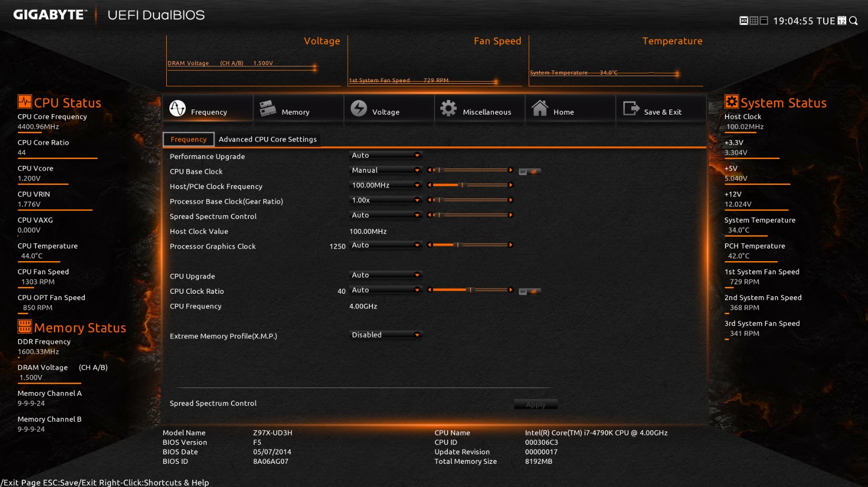The image size is (868, 487).
Task: Click the Apply button
Action: (536, 404)
